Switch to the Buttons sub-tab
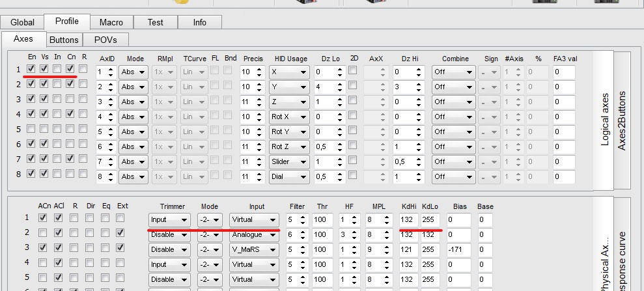This screenshot has height=291, width=644. tap(64, 40)
